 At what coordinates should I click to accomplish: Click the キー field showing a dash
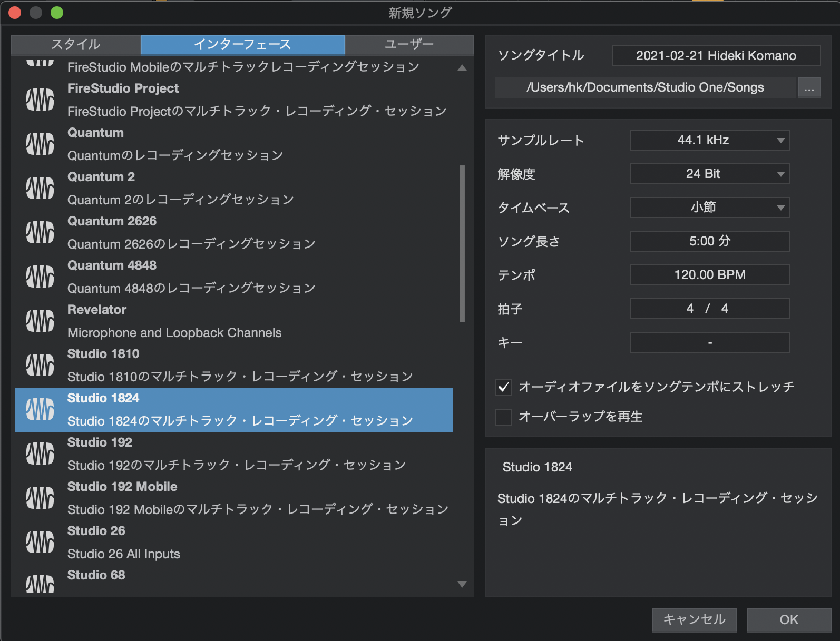(x=710, y=342)
